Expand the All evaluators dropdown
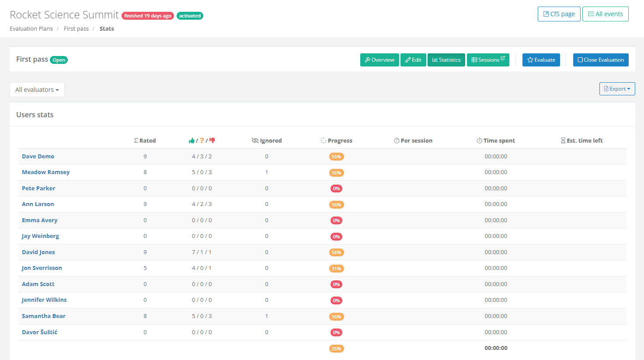 point(37,90)
